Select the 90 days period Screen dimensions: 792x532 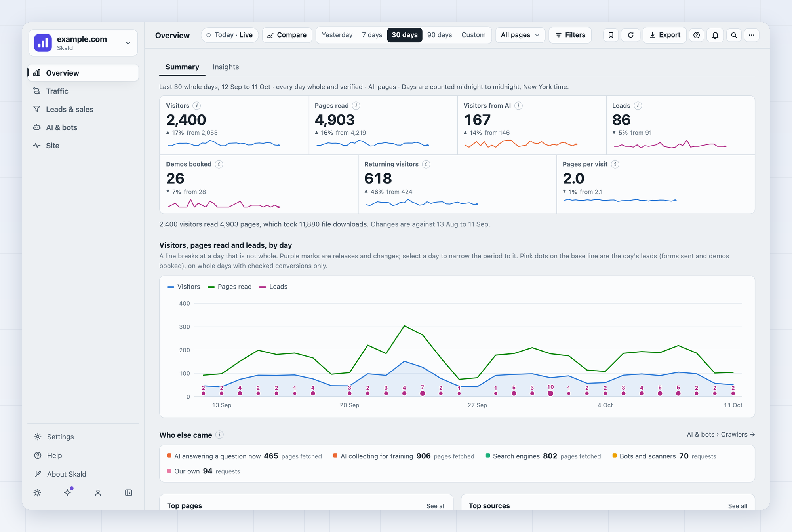pyautogui.click(x=440, y=35)
